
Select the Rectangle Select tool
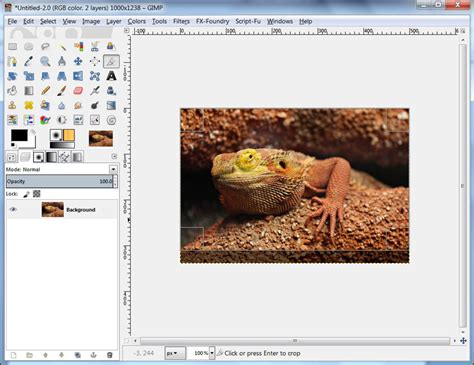tap(12, 47)
